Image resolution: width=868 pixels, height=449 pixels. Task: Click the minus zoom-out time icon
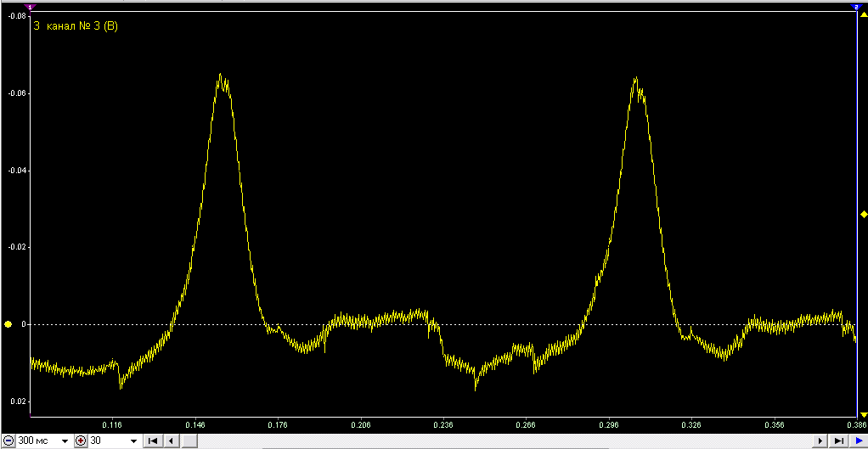(x=8, y=441)
